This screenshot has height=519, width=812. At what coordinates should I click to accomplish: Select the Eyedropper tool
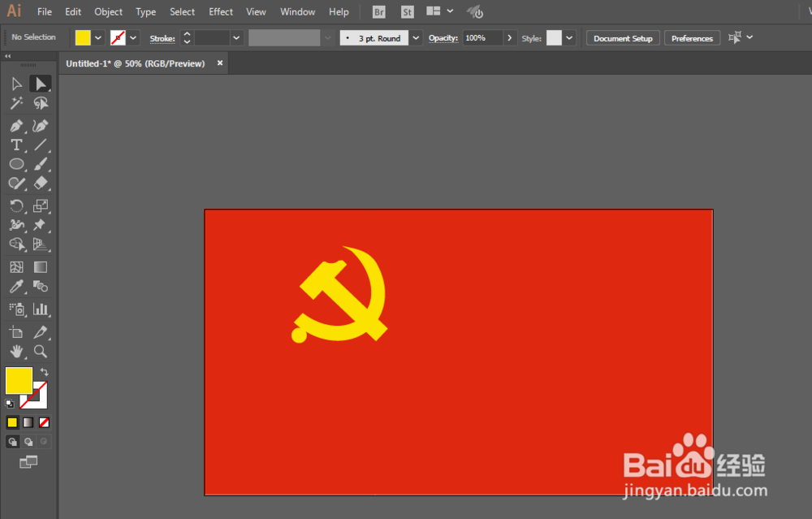16,287
